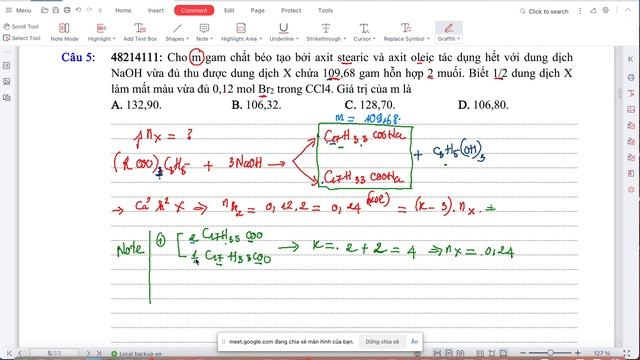Switch to the Insert tab
This screenshot has width=640, height=360.
click(156, 11)
